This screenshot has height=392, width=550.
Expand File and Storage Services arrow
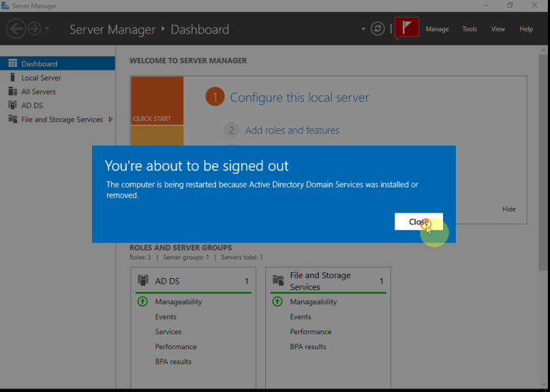(x=111, y=119)
